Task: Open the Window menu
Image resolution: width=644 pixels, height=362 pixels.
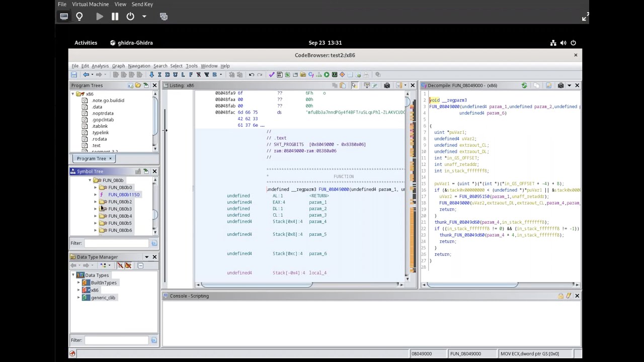Action: pyautogui.click(x=209, y=66)
